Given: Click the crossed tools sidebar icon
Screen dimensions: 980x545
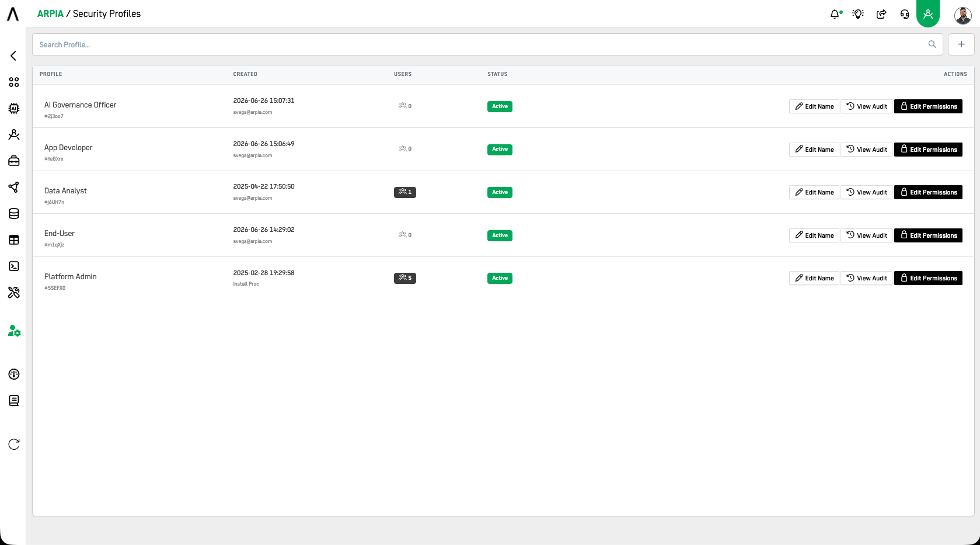Looking at the screenshot, I should (x=14, y=292).
